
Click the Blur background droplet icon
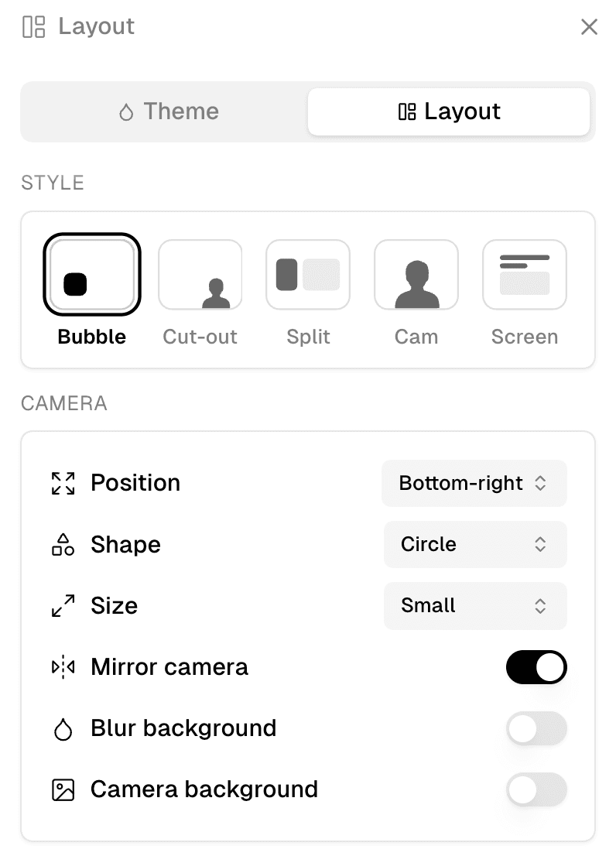pos(63,729)
